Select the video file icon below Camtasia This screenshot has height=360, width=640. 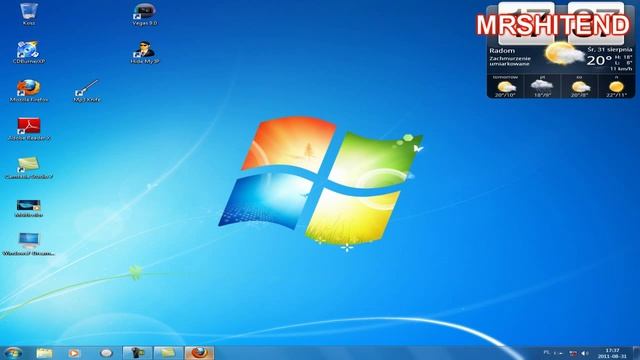29,207
